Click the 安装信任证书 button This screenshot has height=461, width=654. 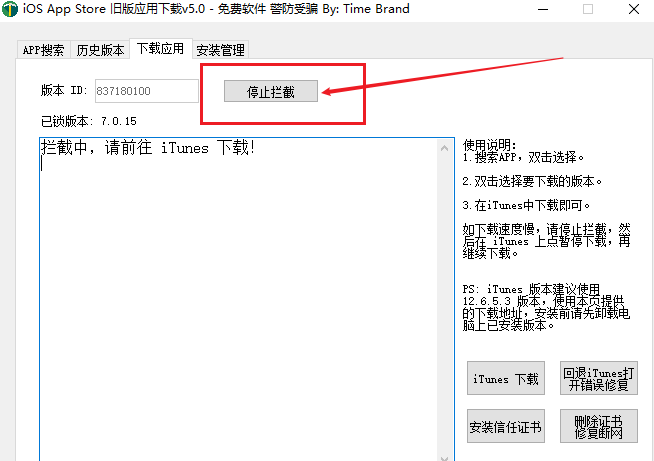pyautogui.click(x=506, y=426)
